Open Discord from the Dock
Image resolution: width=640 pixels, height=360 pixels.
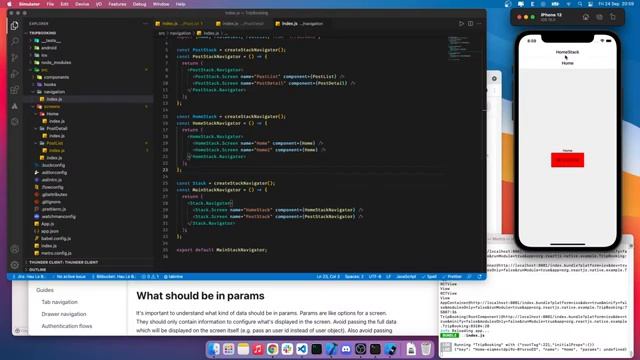coord(346,349)
